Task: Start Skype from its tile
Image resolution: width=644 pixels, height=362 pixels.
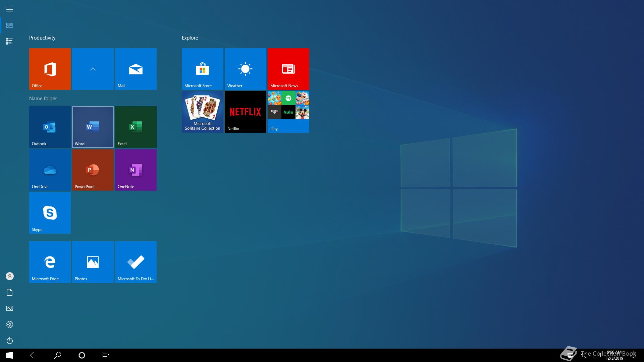Action: click(50, 213)
